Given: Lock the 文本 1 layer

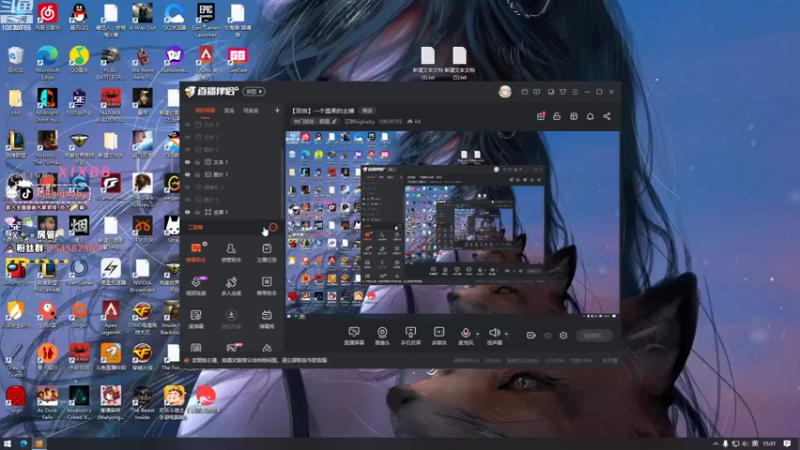Looking at the screenshot, I should (x=197, y=162).
